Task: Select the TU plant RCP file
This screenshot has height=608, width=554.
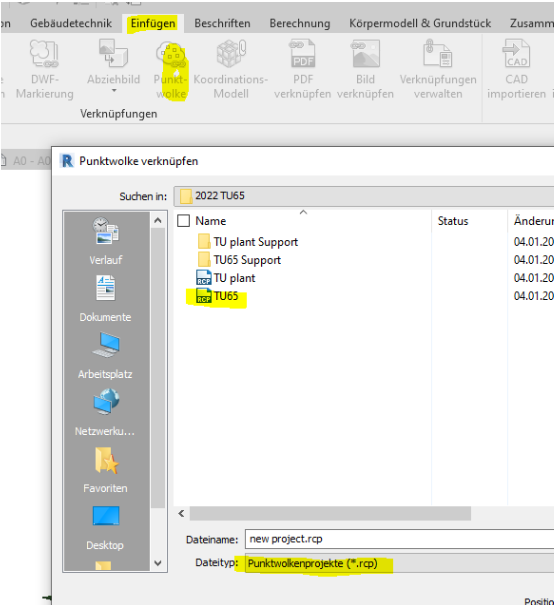Action: 226,278
